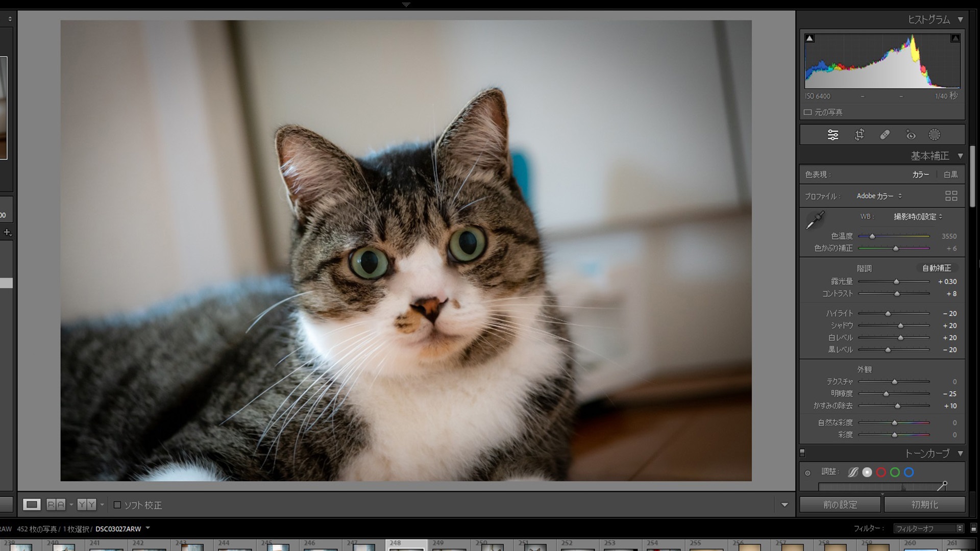Switch color treatment to 白黒

coord(950,174)
